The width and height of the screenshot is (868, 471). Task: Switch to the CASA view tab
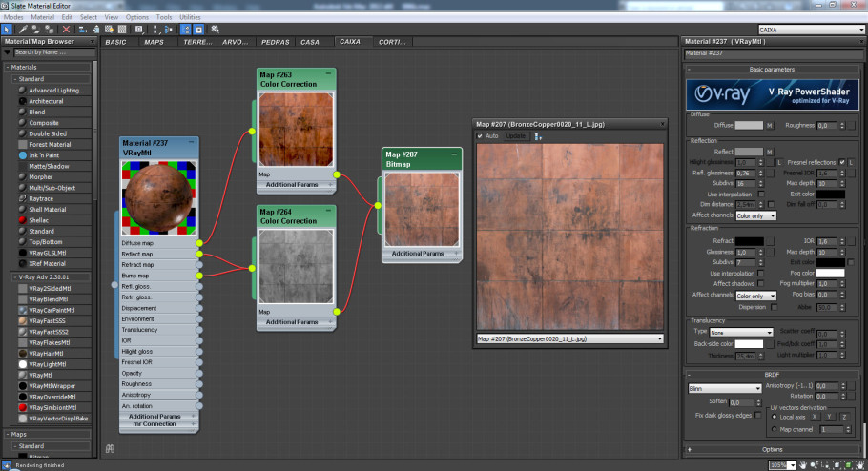310,42
